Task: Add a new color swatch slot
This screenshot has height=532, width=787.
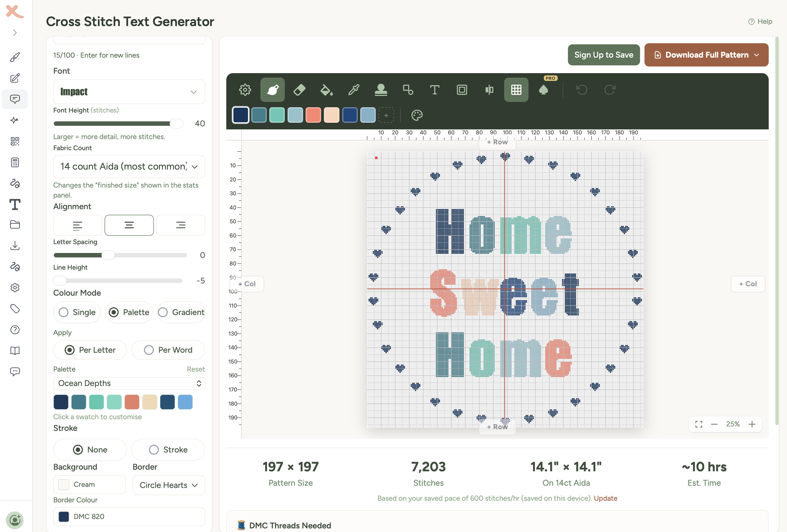Action: 386,115
